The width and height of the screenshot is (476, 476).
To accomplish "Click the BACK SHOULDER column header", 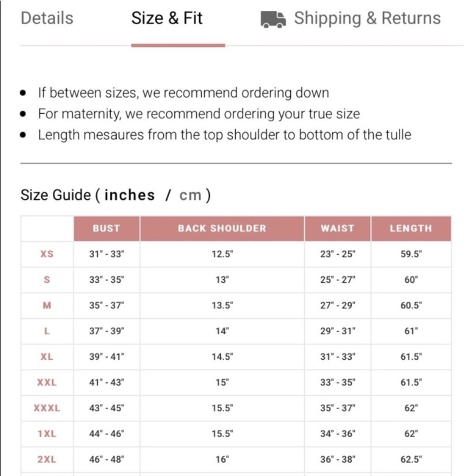I will coord(222,228).
